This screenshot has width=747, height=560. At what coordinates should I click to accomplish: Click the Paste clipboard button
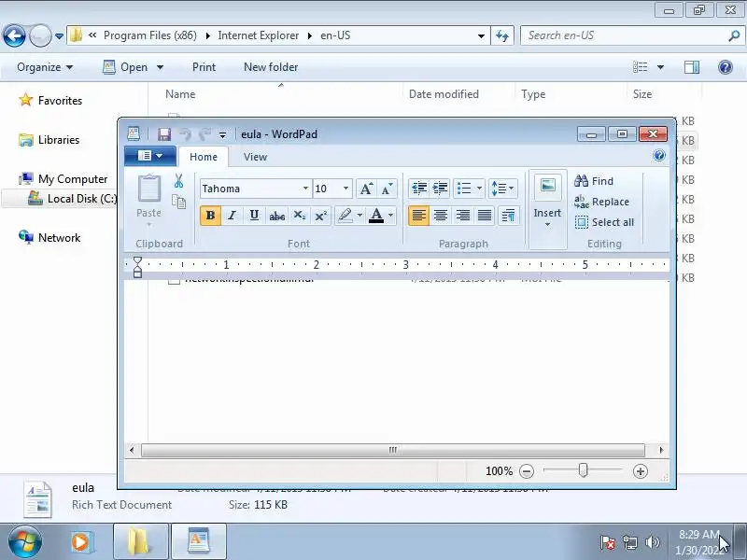click(149, 189)
